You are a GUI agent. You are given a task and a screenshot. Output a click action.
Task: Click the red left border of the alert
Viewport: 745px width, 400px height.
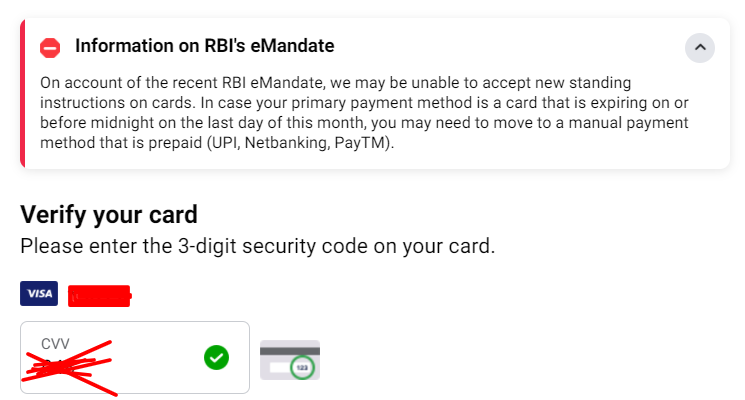pyautogui.click(x=22, y=96)
